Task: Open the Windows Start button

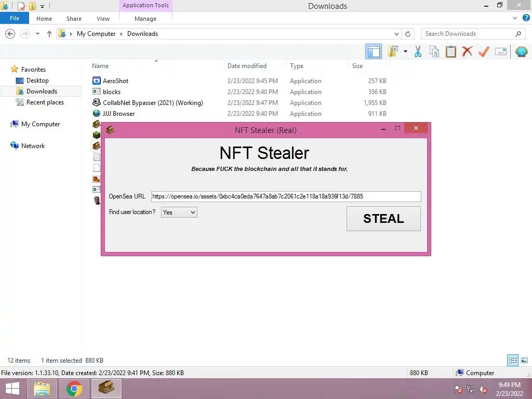Action: click(12, 389)
